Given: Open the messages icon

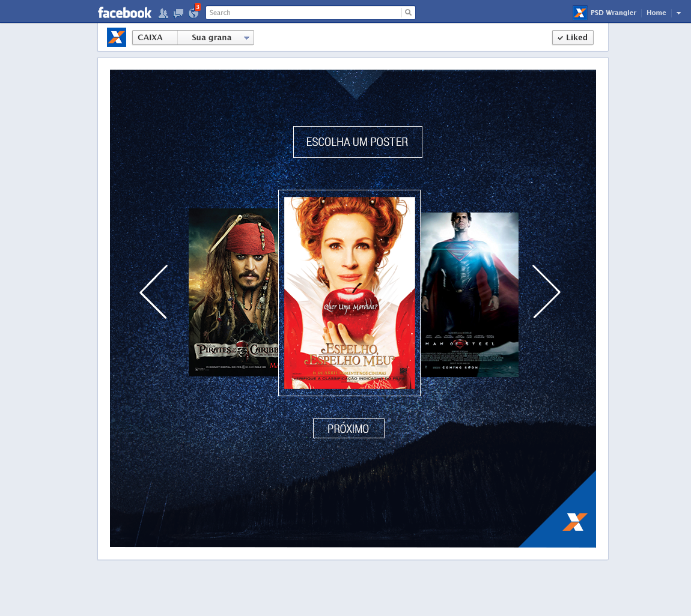Looking at the screenshot, I should coord(178,13).
